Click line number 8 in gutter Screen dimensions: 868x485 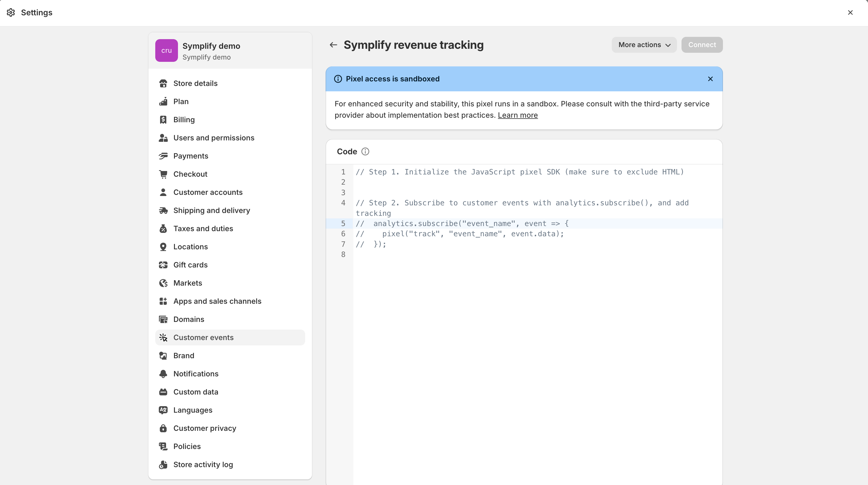[x=343, y=255]
